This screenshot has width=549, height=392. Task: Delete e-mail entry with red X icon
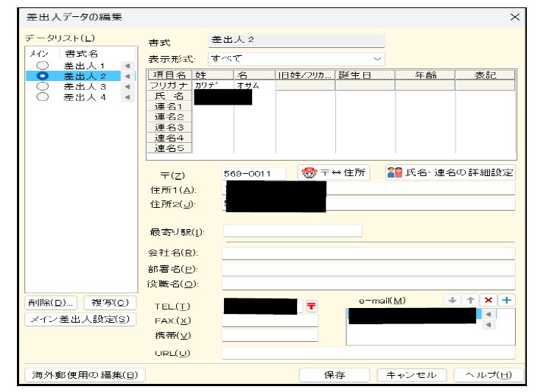(x=488, y=301)
